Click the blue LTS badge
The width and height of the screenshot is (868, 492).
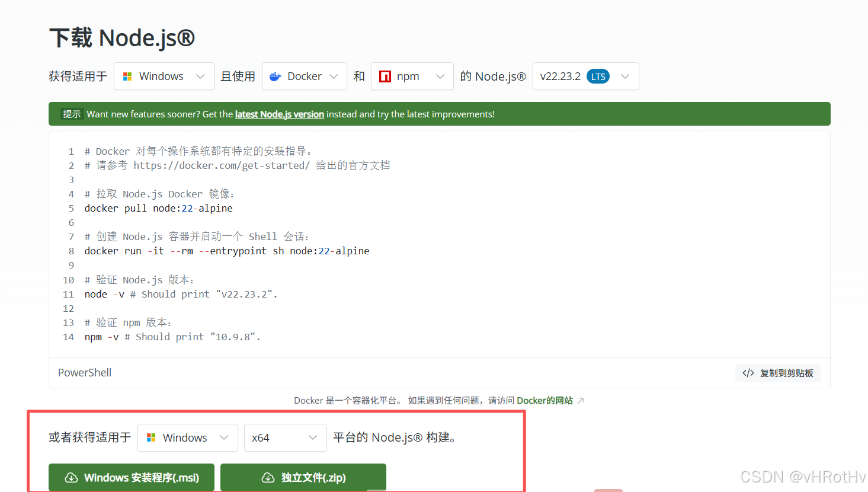[598, 76]
